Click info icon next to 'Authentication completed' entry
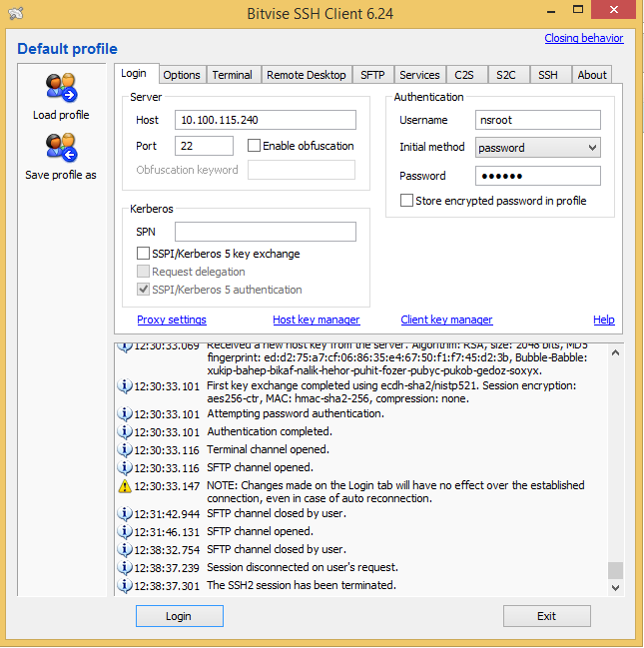644x648 pixels. coord(125,432)
